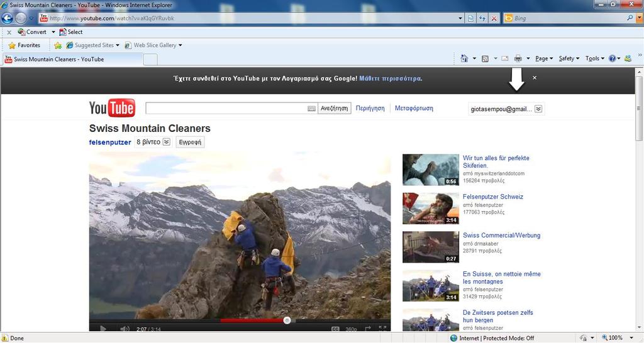Open the Μεταφόρτωση upload link
Viewport: 644px width, 343px height.
pyautogui.click(x=414, y=108)
